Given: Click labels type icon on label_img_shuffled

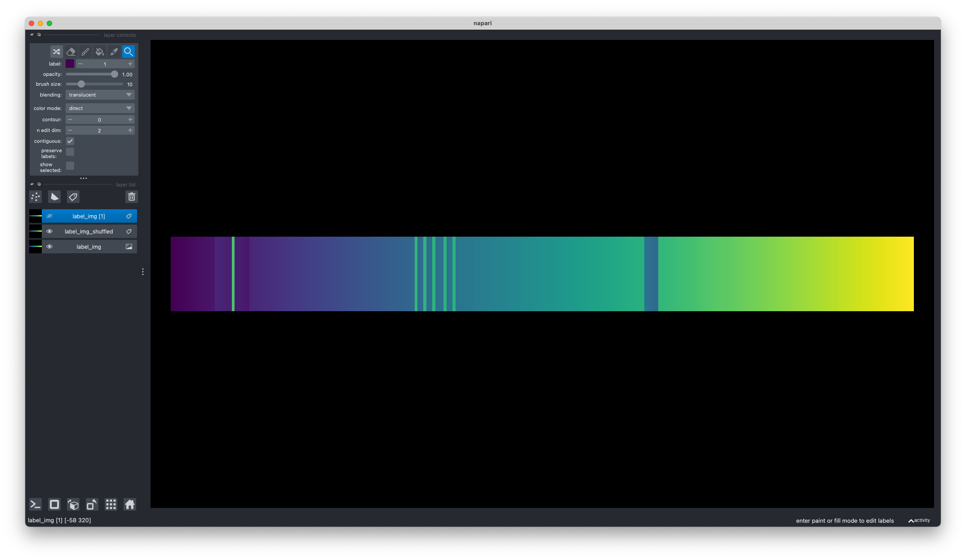Looking at the screenshot, I should tap(129, 231).
